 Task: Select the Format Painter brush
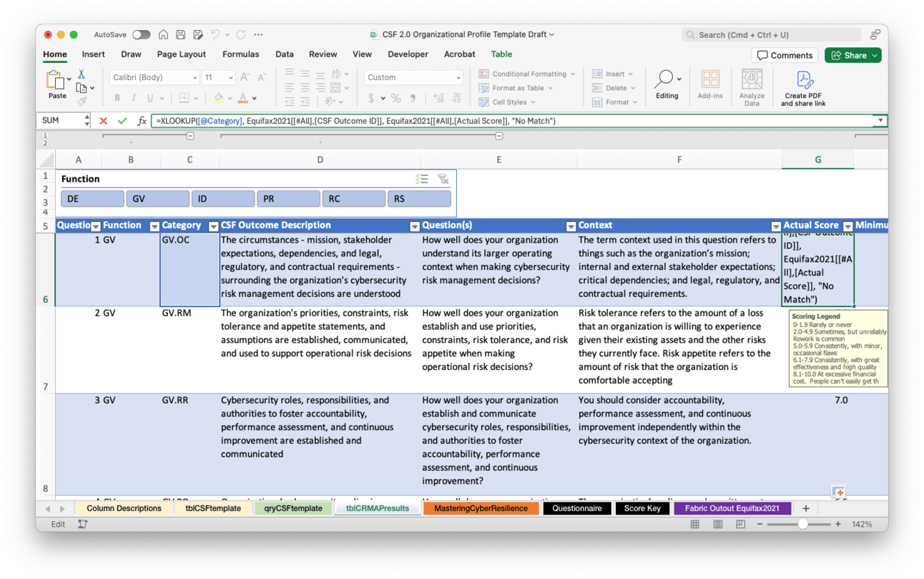pos(82,102)
